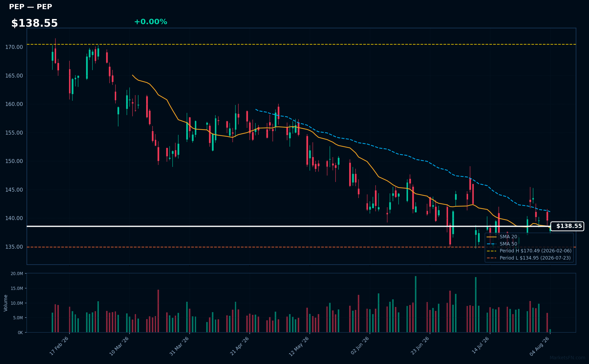Click the 10 Mar '26 date label
This screenshot has width=589, height=364.
(119, 346)
